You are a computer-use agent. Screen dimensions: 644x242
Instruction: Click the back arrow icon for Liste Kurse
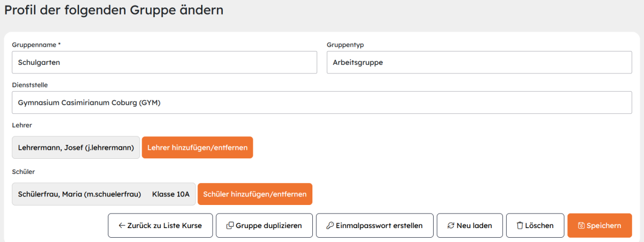[x=122, y=226]
